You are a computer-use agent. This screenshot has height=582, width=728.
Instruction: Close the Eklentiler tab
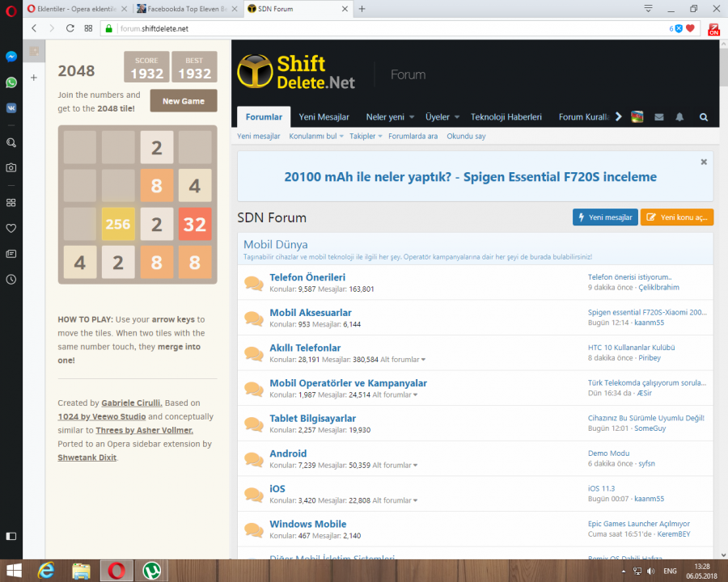click(124, 9)
